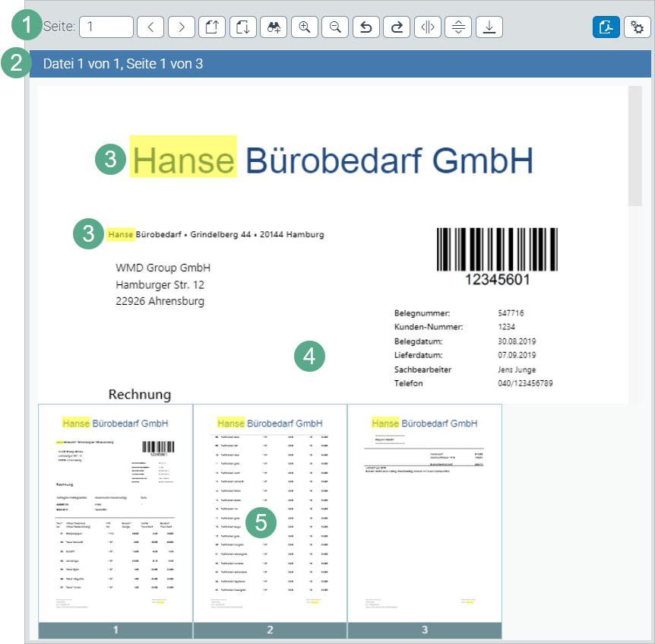Screen dimensions: 655x644
Task: Click the zoom in magnifier icon
Action: [305, 27]
